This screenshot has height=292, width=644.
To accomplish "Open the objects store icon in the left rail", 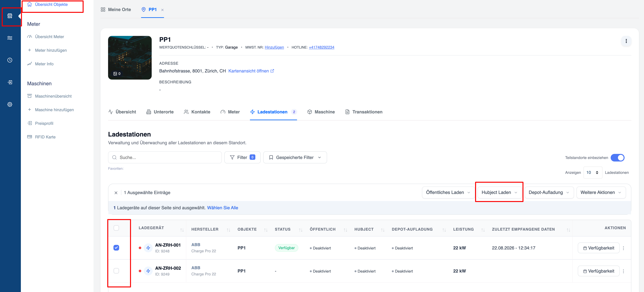I will (10, 16).
